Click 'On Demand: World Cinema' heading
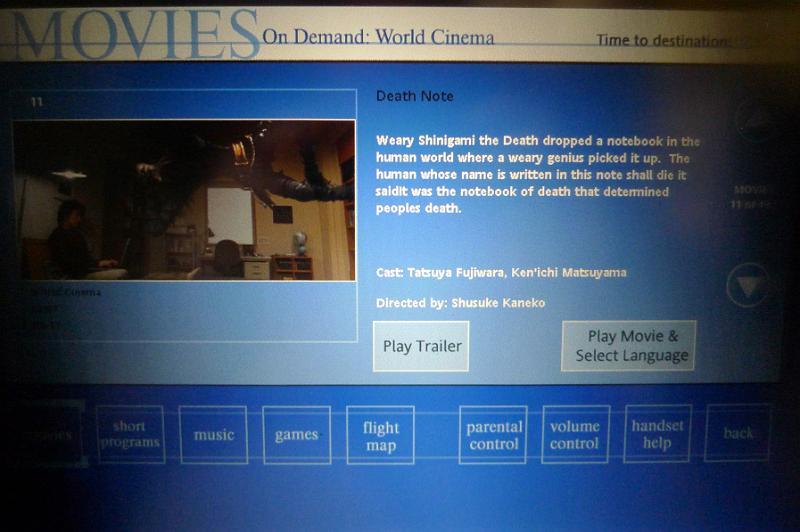 pos(378,37)
